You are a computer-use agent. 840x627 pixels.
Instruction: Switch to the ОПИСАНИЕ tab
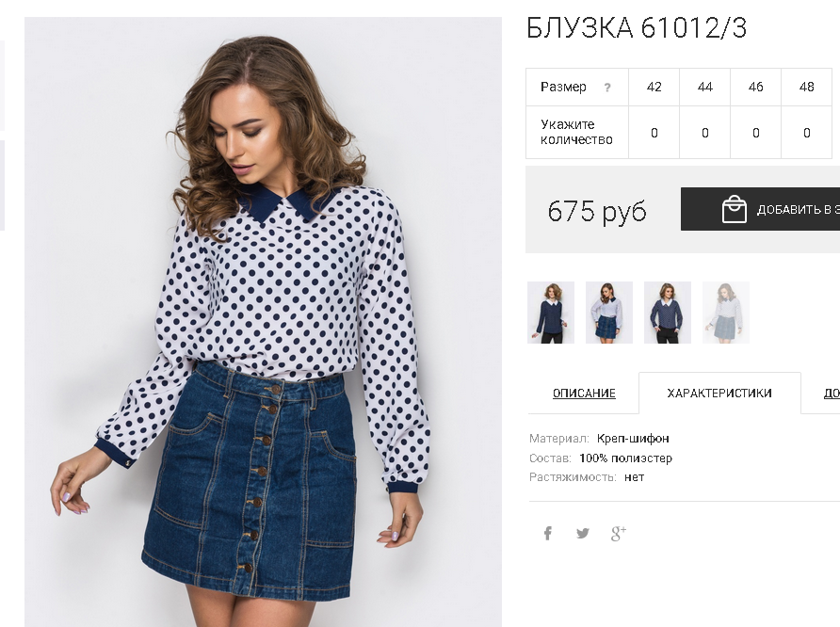tap(584, 393)
